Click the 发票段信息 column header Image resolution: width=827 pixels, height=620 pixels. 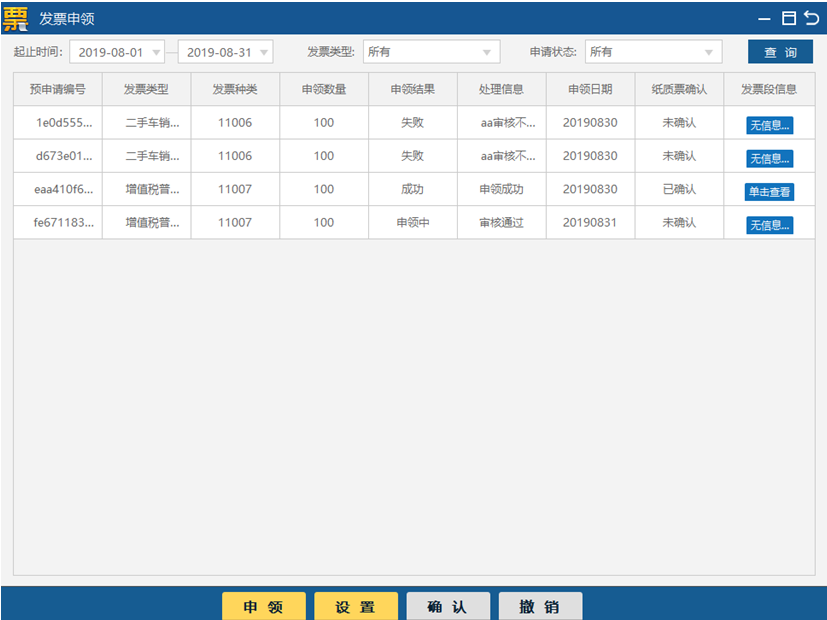click(769, 89)
